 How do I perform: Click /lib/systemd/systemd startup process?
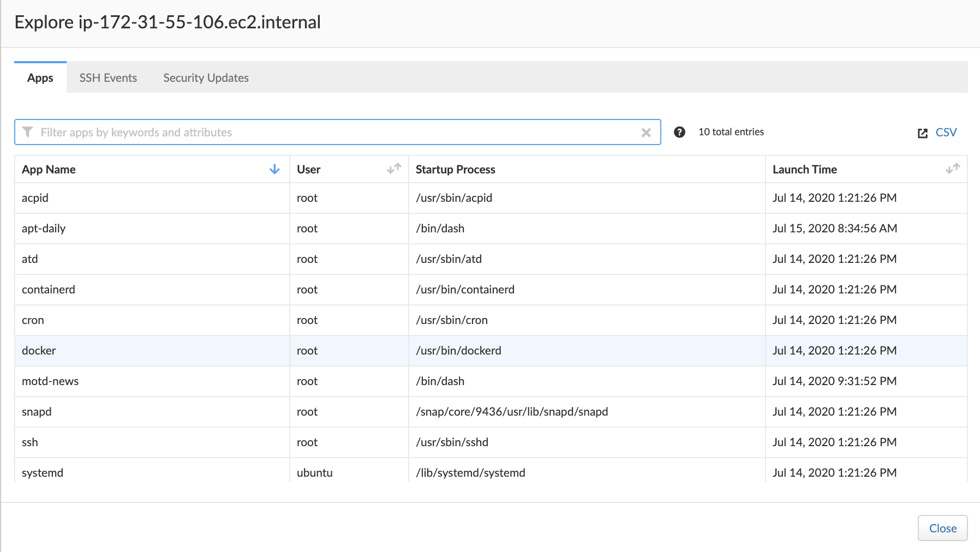470,473
